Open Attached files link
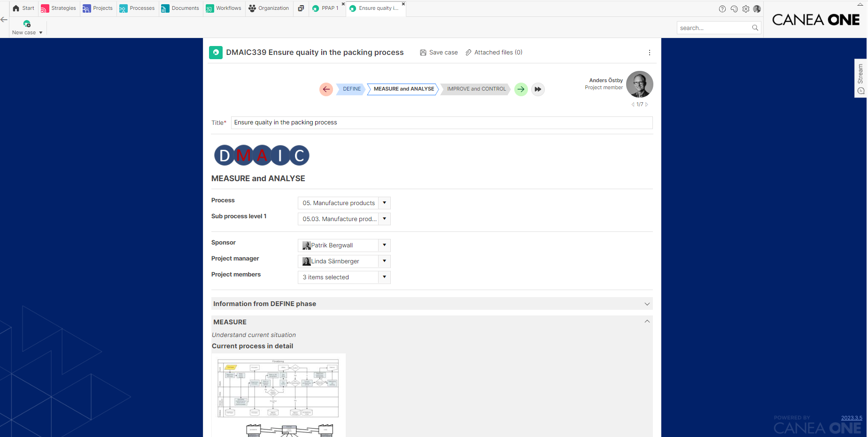Screen dimensions: 868x437 click(x=494, y=53)
